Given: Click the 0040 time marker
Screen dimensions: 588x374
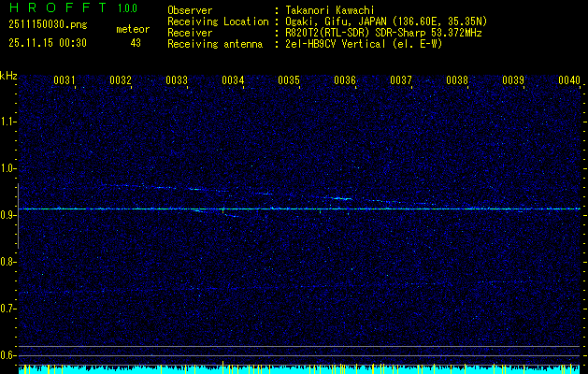Looking at the screenshot, I should coord(569,81).
